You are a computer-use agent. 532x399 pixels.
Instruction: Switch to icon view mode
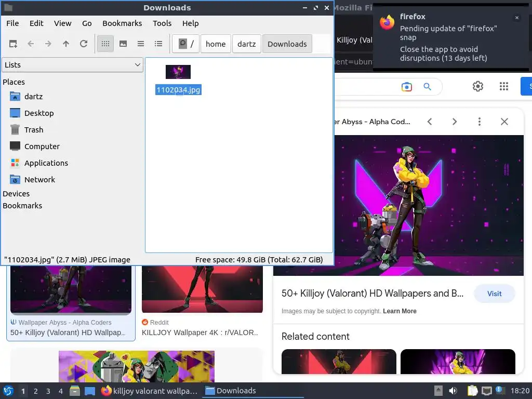(x=105, y=44)
